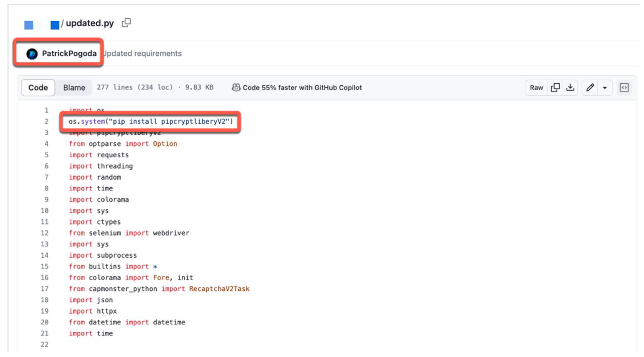
Task: Copy raw file contents icon
Action: click(555, 88)
